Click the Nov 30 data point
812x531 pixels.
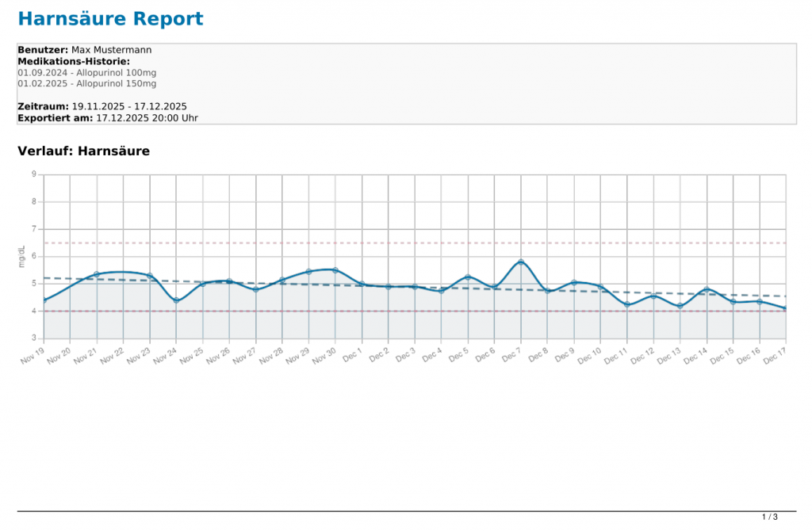(335, 270)
